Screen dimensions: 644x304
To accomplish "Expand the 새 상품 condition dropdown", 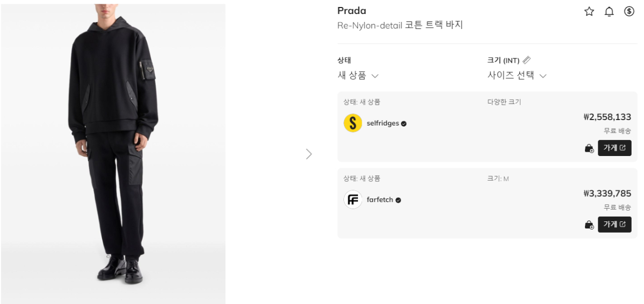I will click(358, 76).
